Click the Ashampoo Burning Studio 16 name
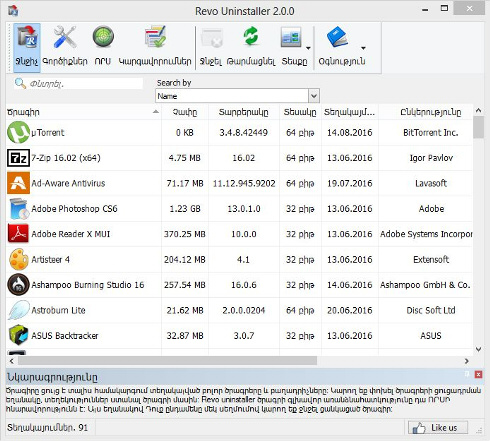490x441 pixels. tap(88, 285)
